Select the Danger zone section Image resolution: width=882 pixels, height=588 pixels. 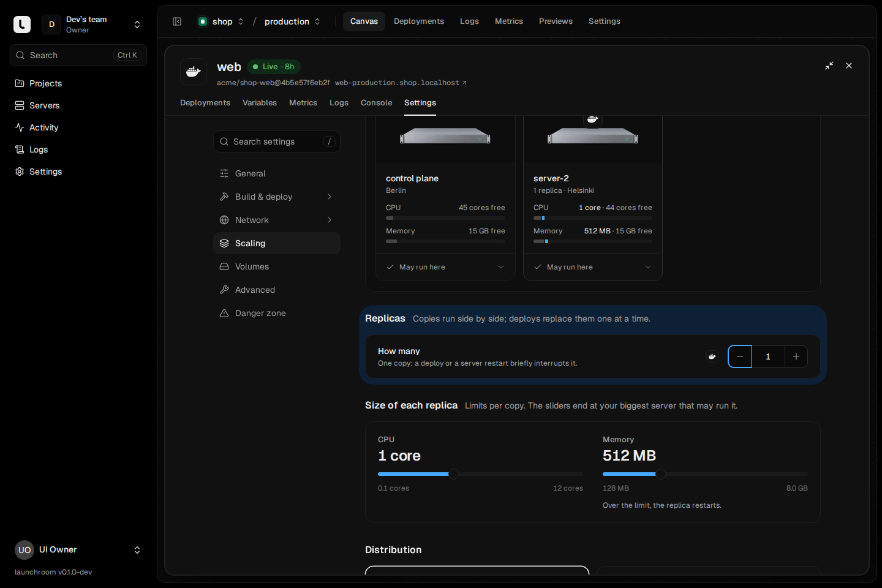click(x=277, y=313)
